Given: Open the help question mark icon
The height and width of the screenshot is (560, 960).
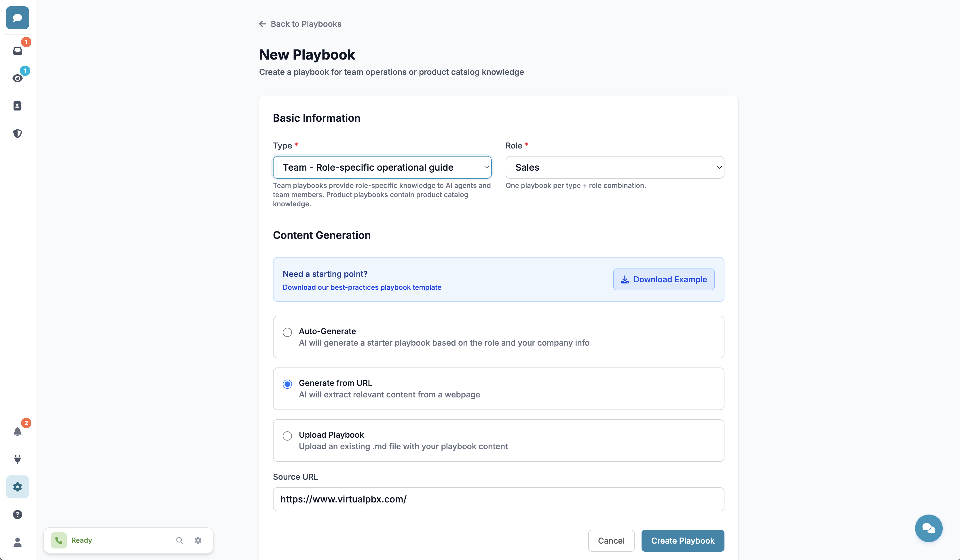Looking at the screenshot, I should [18, 514].
